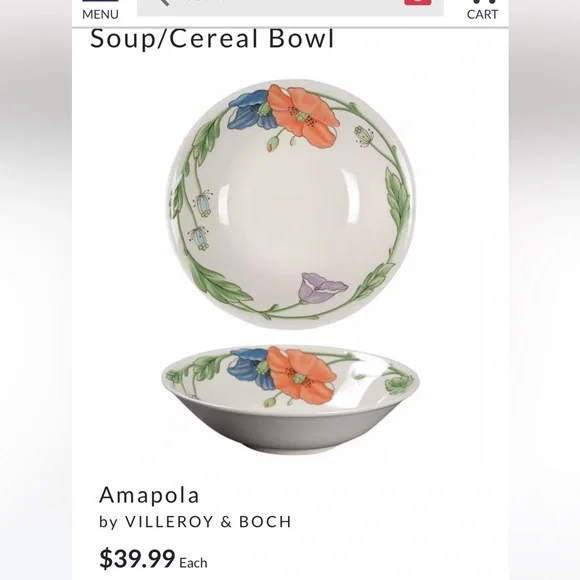Click the Soup/Cereal Bowl heading

[x=212, y=38]
